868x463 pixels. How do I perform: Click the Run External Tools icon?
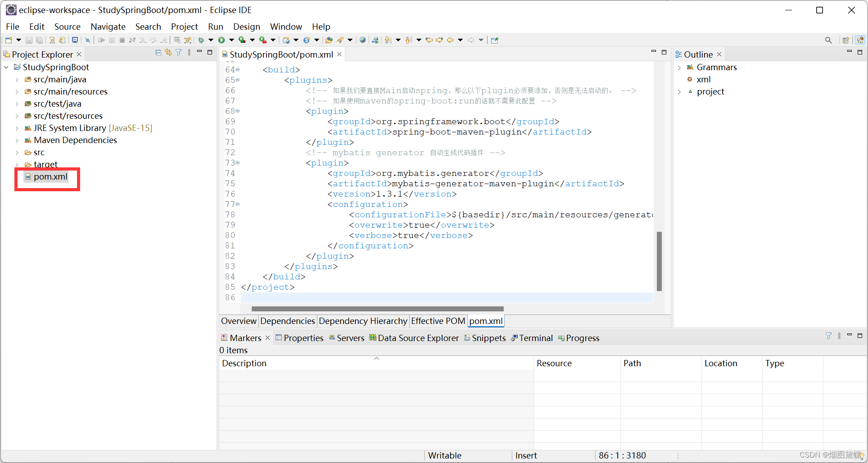click(262, 40)
